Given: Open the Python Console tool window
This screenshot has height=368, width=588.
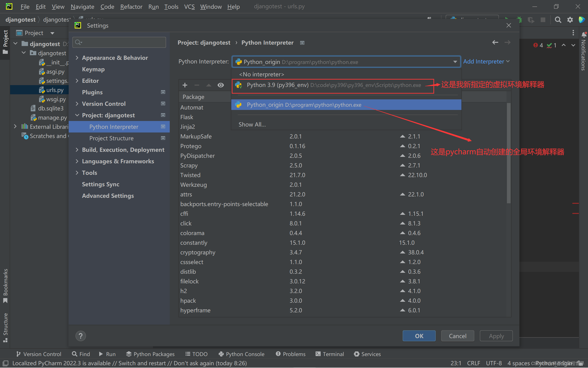Looking at the screenshot, I should click(241, 354).
